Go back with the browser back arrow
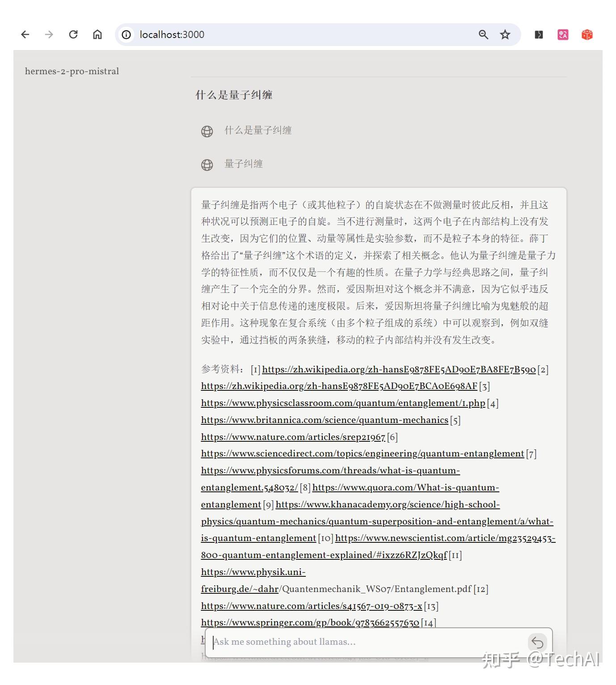This screenshot has height=685, width=616. click(25, 34)
